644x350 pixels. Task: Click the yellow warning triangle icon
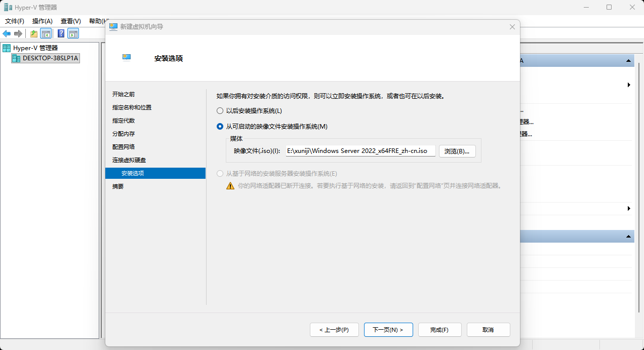click(x=230, y=186)
